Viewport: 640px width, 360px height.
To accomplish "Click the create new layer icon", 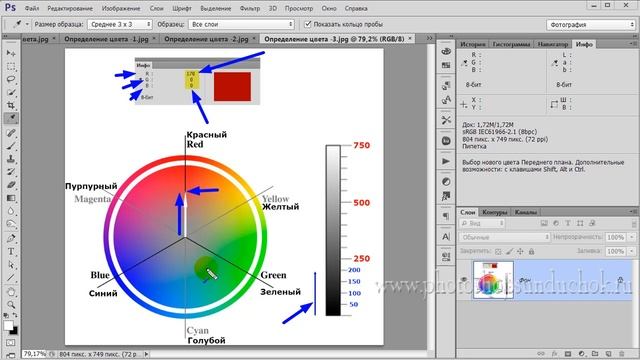I will pyautogui.click(x=608, y=354).
